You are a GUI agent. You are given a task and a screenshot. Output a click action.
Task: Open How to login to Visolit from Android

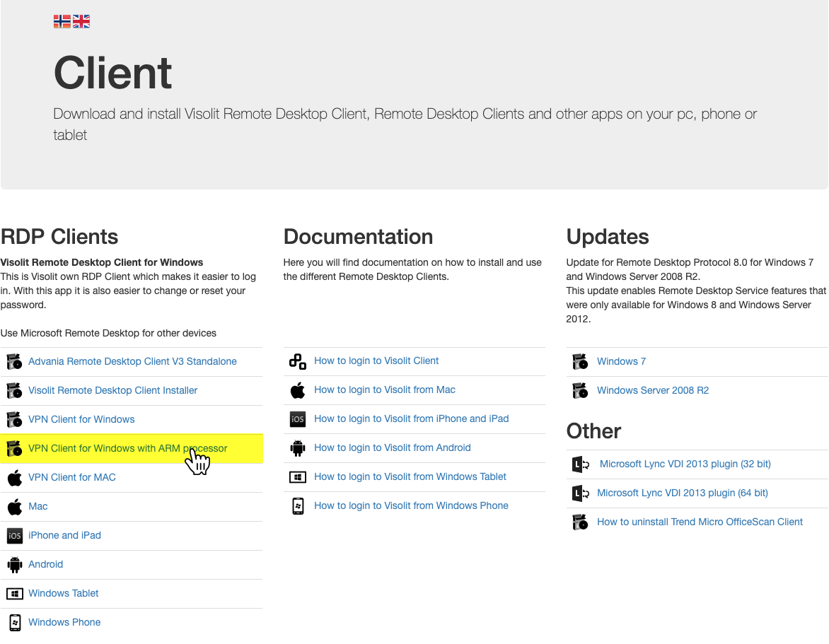point(392,447)
